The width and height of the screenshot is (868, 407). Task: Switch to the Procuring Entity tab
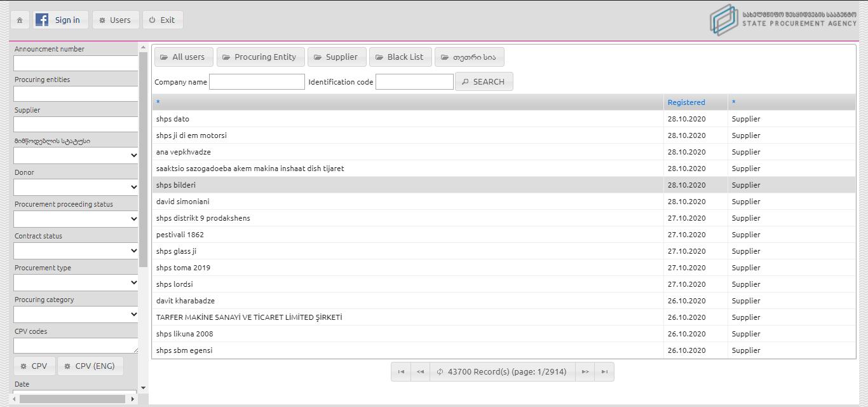(261, 57)
